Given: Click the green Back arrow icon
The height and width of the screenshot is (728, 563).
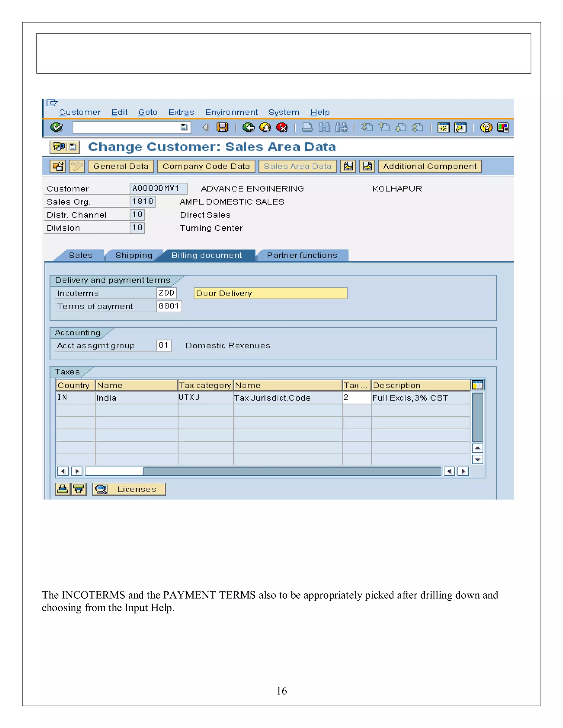Looking at the screenshot, I should [x=248, y=127].
